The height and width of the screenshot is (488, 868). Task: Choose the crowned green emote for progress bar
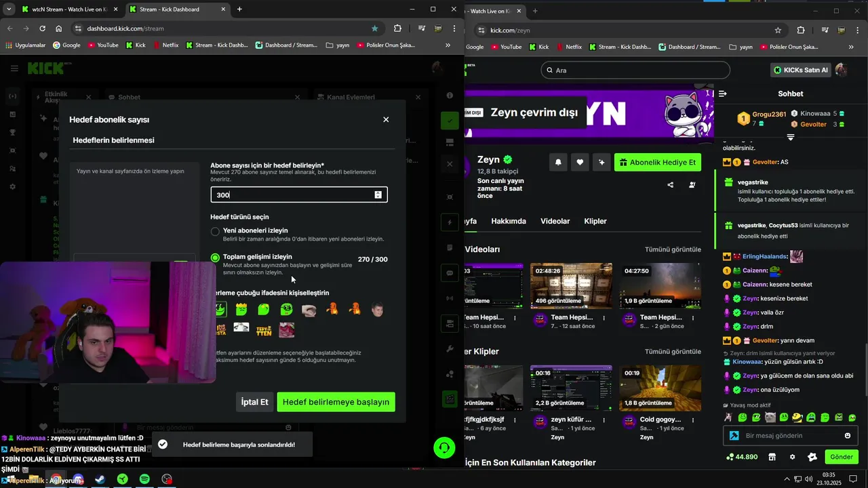click(241, 310)
